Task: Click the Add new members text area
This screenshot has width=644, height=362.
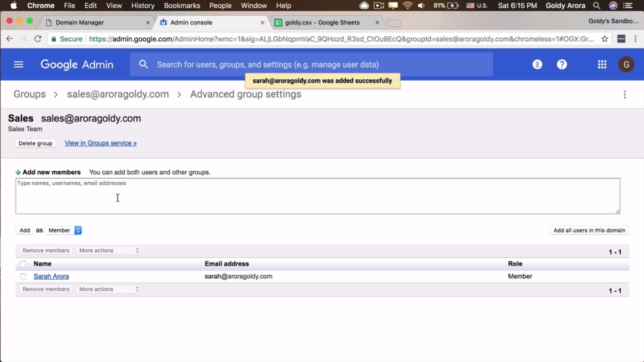Action: [318, 196]
